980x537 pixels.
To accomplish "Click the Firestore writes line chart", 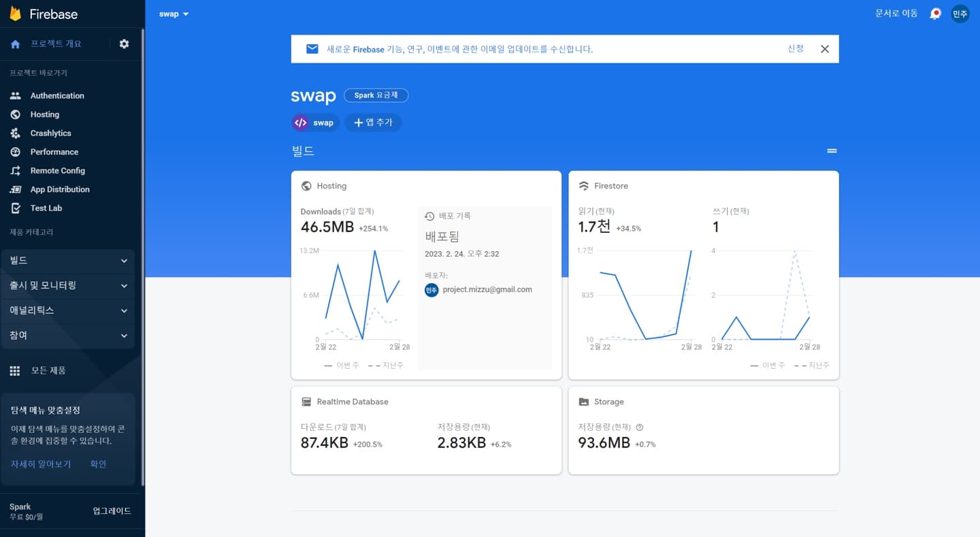I will click(x=766, y=295).
